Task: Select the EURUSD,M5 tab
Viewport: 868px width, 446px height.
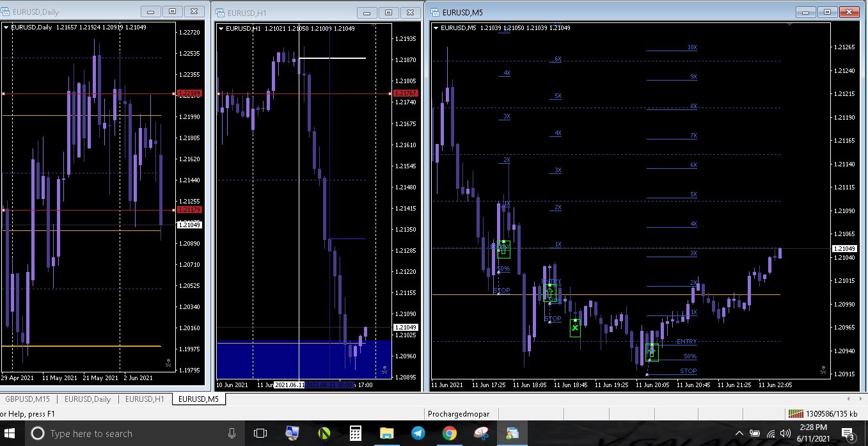Action: click(198, 399)
